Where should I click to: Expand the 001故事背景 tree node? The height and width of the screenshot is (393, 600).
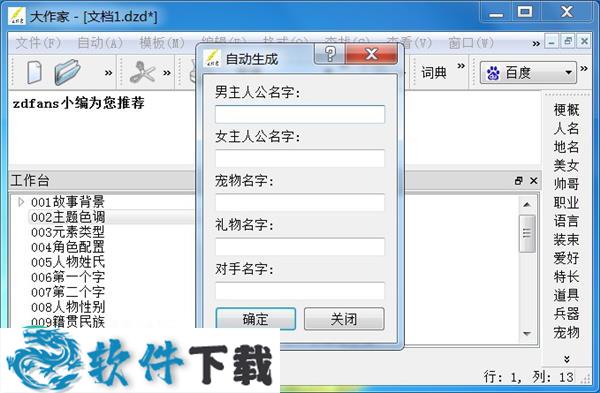[21, 201]
